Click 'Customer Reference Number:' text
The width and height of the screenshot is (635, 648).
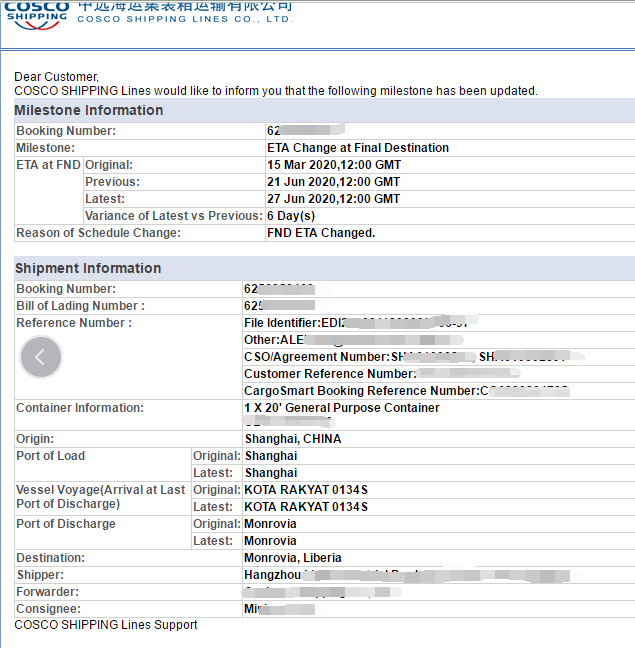click(331, 374)
